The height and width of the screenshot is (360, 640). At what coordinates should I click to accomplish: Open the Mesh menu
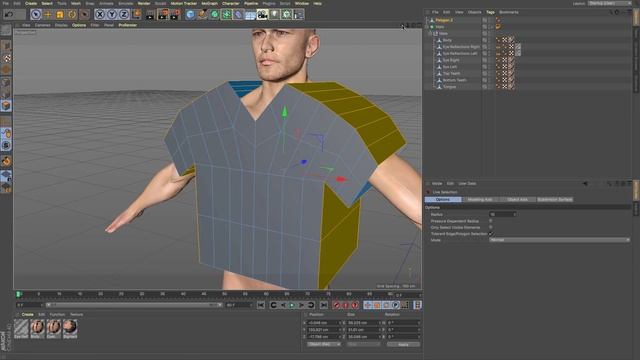pyautogui.click(x=76, y=3)
